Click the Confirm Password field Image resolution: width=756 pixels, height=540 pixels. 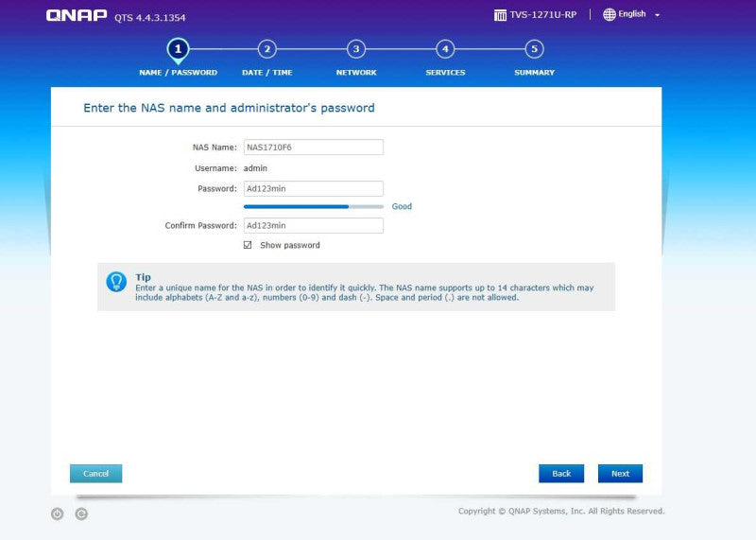click(x=314, y=225)
